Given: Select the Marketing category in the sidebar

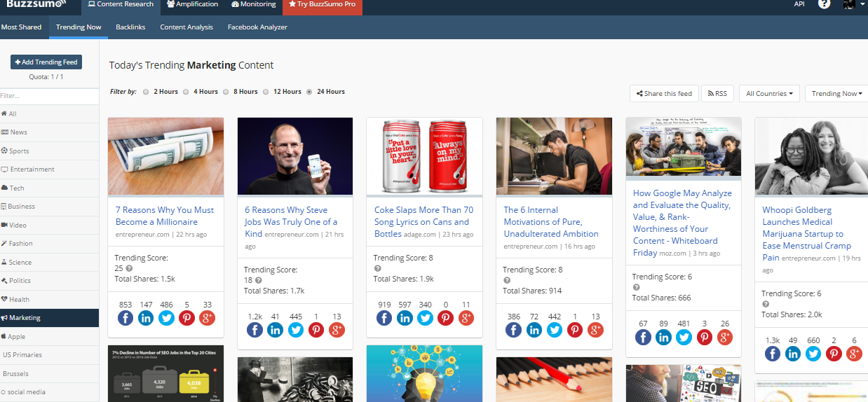Looking at the screenshot, I should coord(49,318).
